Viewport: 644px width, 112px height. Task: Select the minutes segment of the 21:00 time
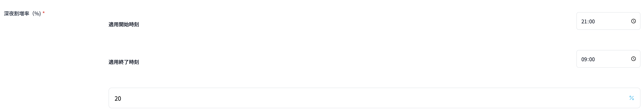point(592,22)
